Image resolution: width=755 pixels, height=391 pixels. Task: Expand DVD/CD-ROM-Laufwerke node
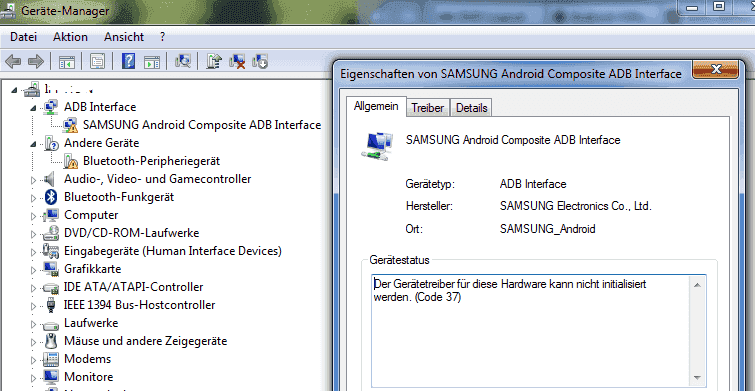tap(33, 234)
